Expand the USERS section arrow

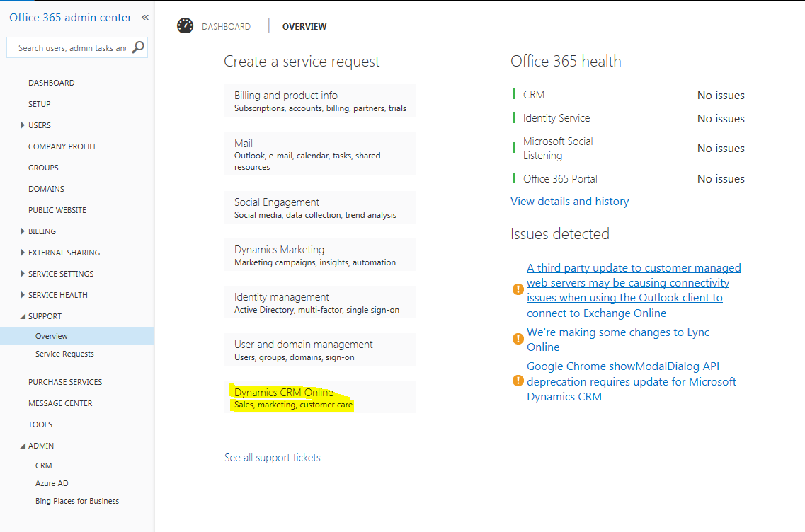coord(22,125)
